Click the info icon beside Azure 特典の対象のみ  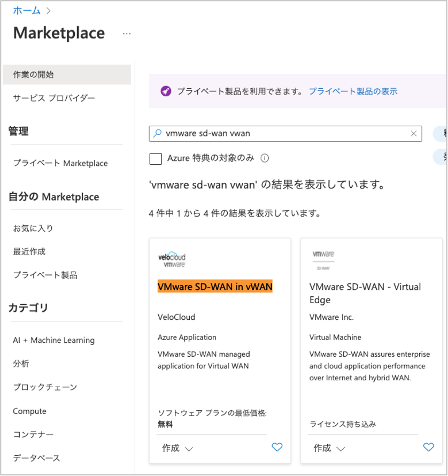pyautogui.click(x=264, y=158)
